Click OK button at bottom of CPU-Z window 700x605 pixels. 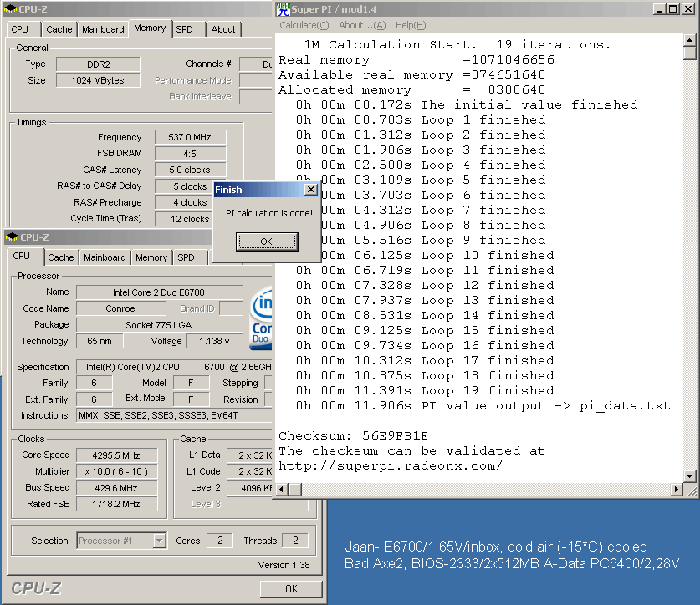(291, 589)
